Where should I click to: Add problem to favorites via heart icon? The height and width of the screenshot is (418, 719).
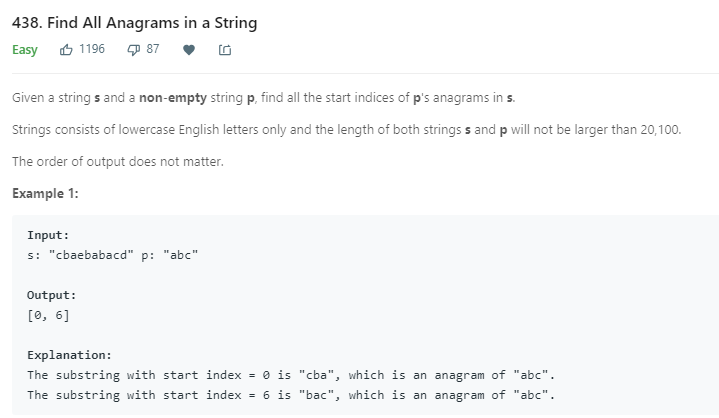pos(189,50)
